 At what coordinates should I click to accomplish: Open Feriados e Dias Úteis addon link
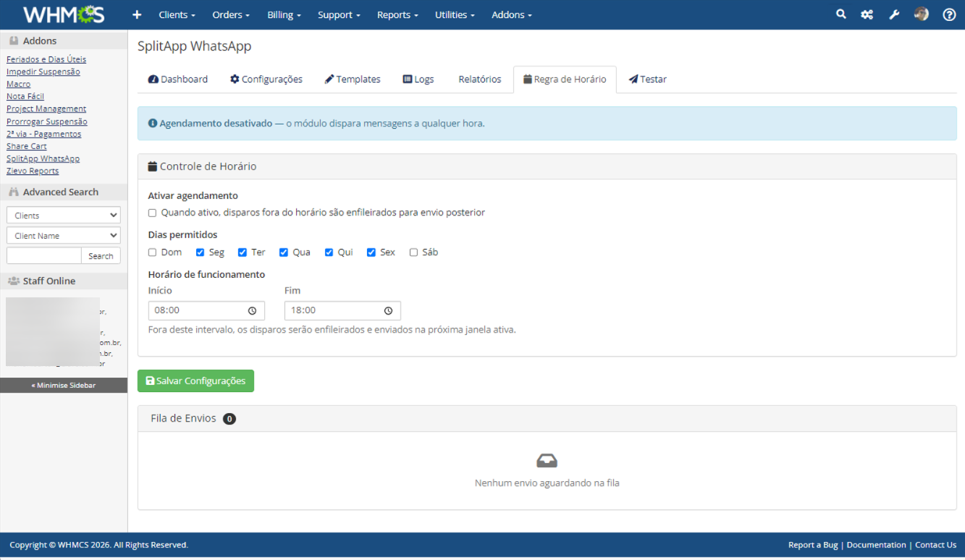coord(46,59)
